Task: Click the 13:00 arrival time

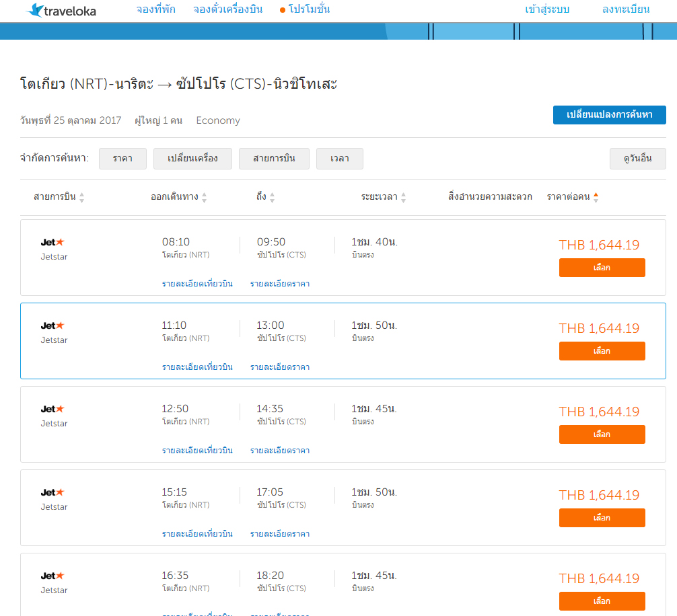Action: tap(271, 325)
